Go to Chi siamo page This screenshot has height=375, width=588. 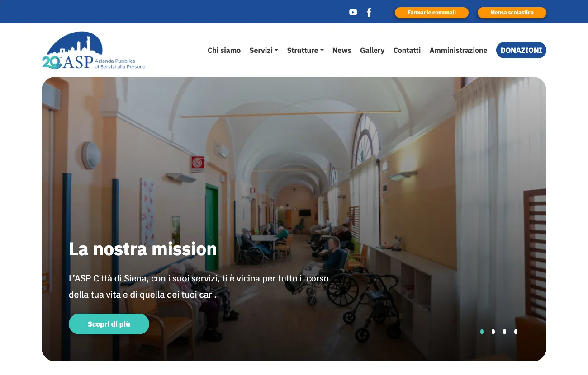[x=224, y=50]
